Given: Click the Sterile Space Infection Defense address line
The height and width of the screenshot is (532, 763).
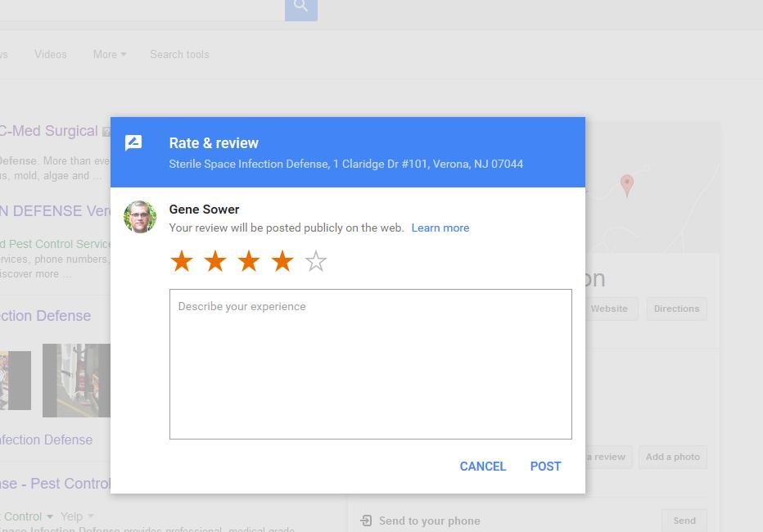Looking at the screenshot, I should (346, 164).
